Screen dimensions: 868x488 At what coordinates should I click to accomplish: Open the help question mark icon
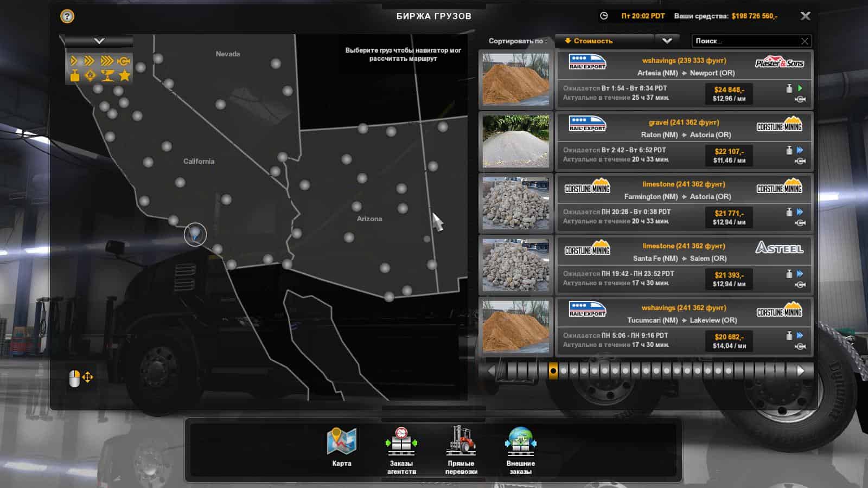tap(67, 16)
